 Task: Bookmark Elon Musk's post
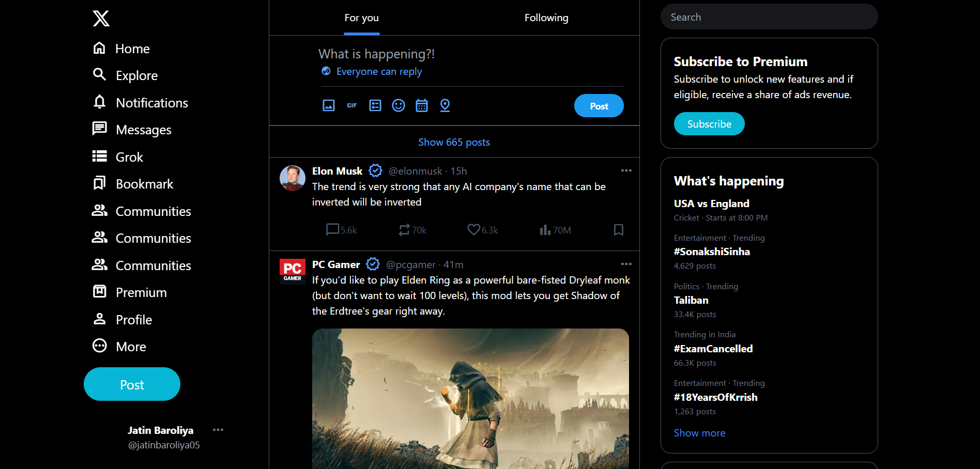(x=618, y=230)
